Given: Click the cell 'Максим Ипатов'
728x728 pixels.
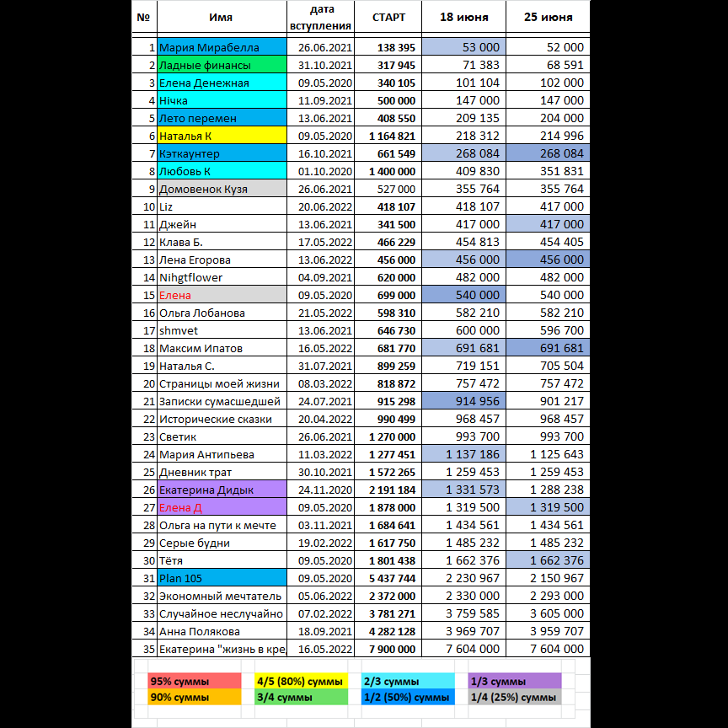Looking at the screenshot, I should (222, 348).
